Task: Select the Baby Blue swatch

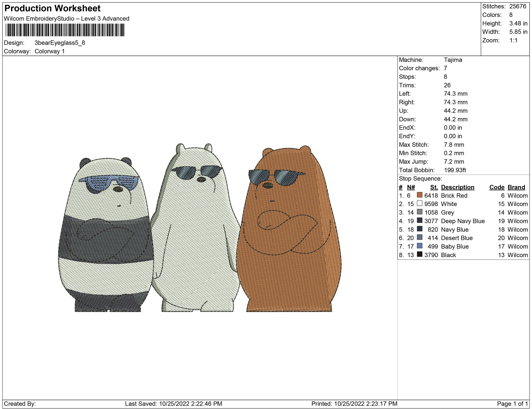Action: click(x=419, y=246)
